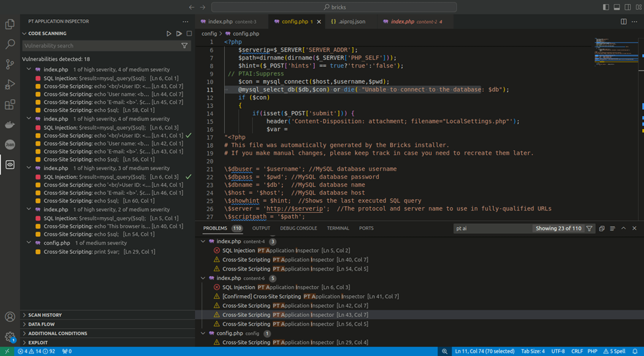644x356 pixels.
Task: Open the Docker view in activity bar
Action: point(10,124)
